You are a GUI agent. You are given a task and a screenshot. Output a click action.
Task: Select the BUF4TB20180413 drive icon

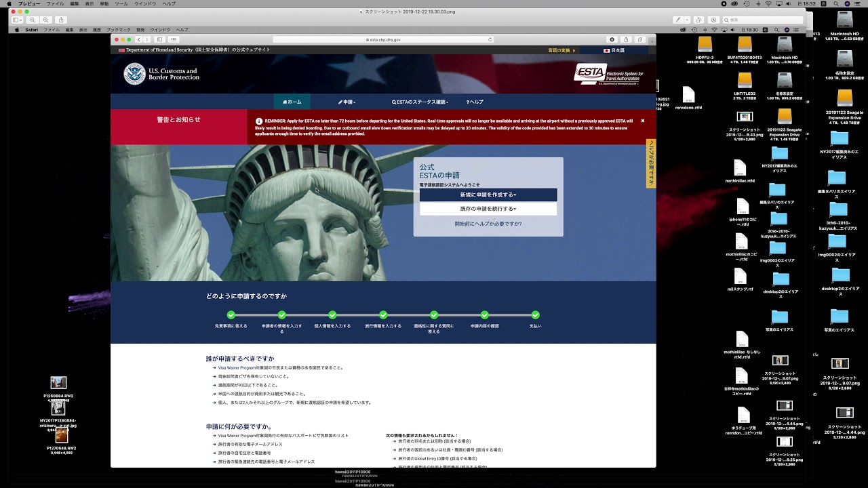pyautogui.click(x=745, y=44)
